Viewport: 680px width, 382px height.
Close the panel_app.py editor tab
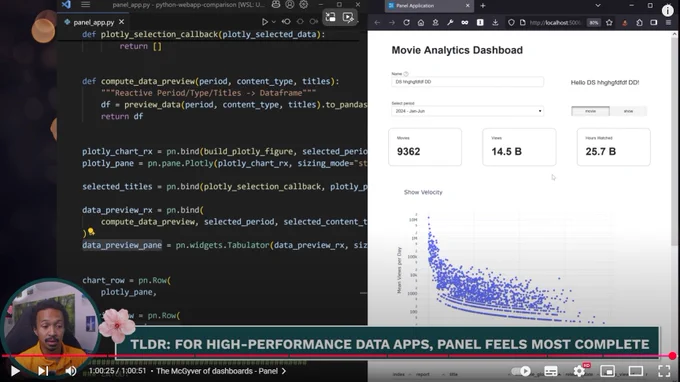[121, 22]
